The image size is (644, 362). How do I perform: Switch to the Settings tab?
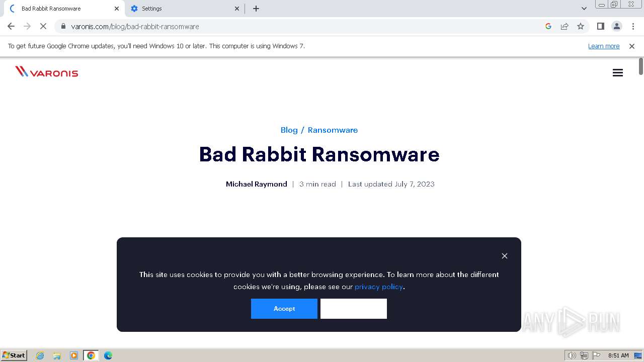point(185,9)
